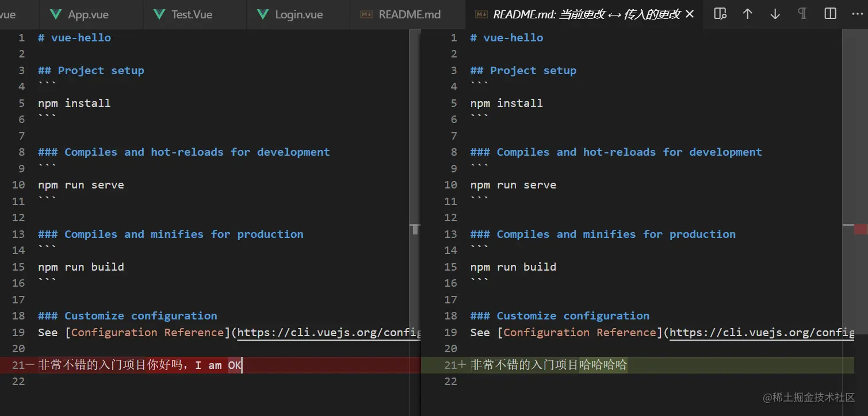Click 'npm install' in left pane
868x416 pixels.
coord(74,103)
